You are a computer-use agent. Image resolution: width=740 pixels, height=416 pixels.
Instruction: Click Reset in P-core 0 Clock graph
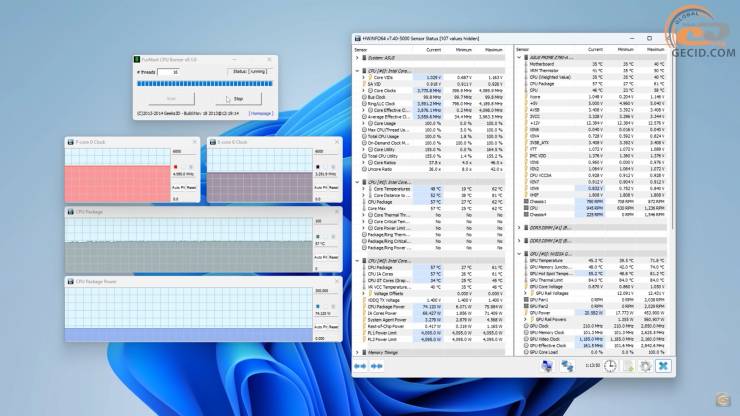click(x=192, y=187)
